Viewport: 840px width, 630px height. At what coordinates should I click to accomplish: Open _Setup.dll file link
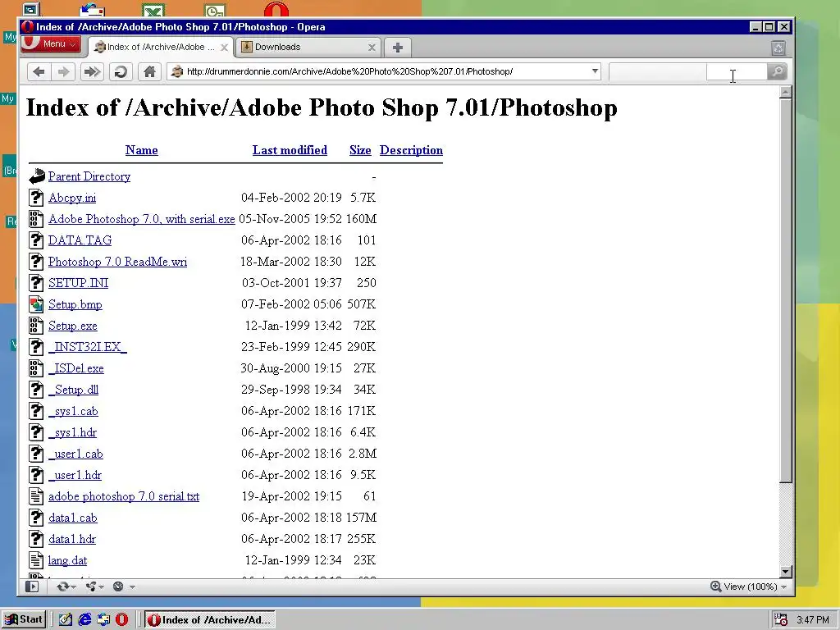73,390
